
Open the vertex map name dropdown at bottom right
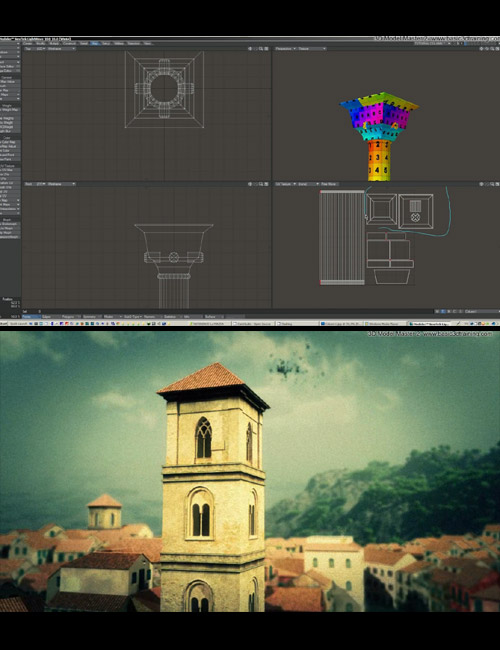point(481,311)
